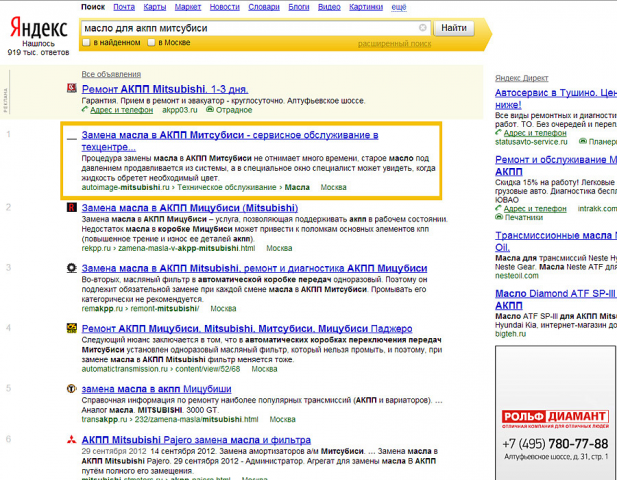Switch to Картинки search
This screenshot has width=617, height=480.
(x=366, y=7)
